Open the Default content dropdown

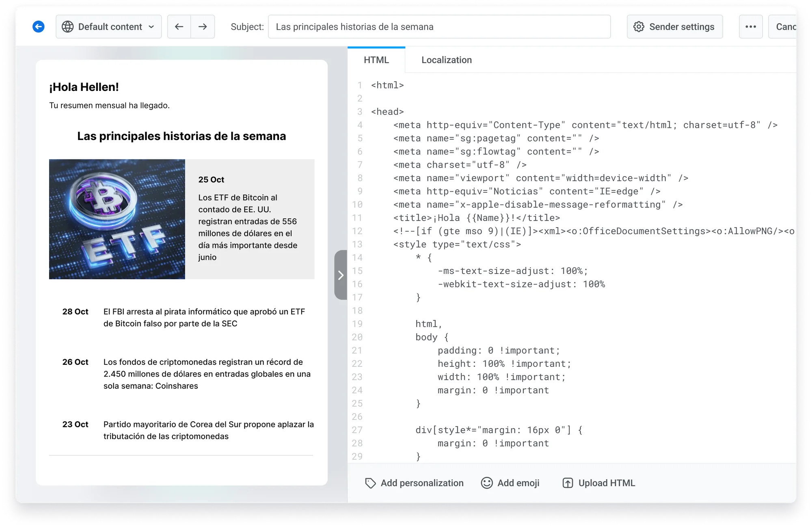coord(109,27)
